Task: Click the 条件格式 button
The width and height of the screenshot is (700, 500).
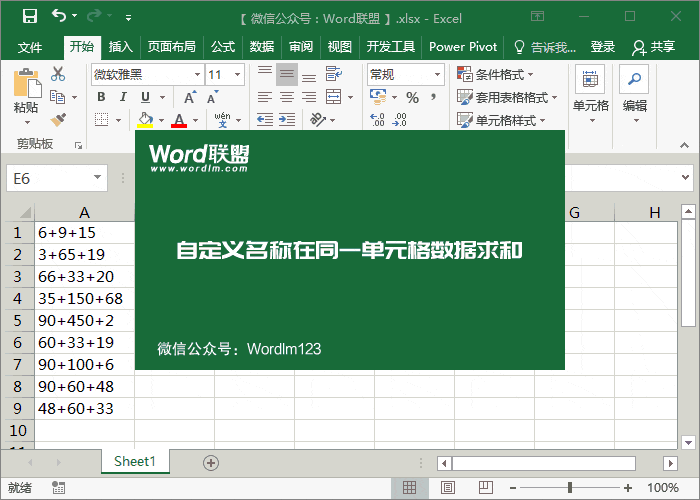Action: click(x=496, y=74)
